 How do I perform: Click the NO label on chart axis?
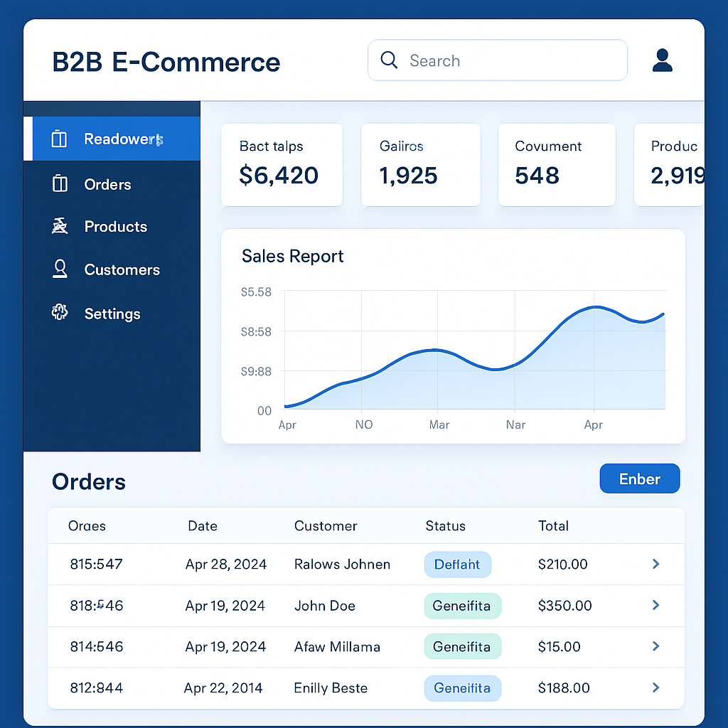[x=363, y=424]
